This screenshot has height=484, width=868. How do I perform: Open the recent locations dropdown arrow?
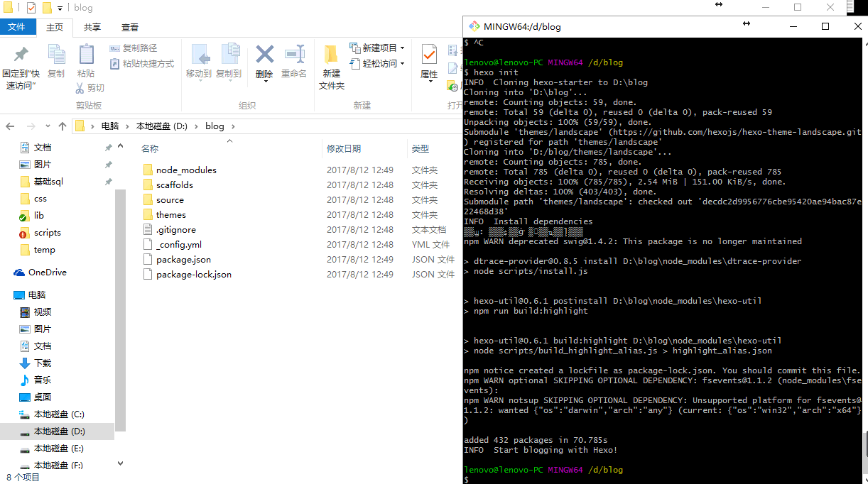[46, 127]
